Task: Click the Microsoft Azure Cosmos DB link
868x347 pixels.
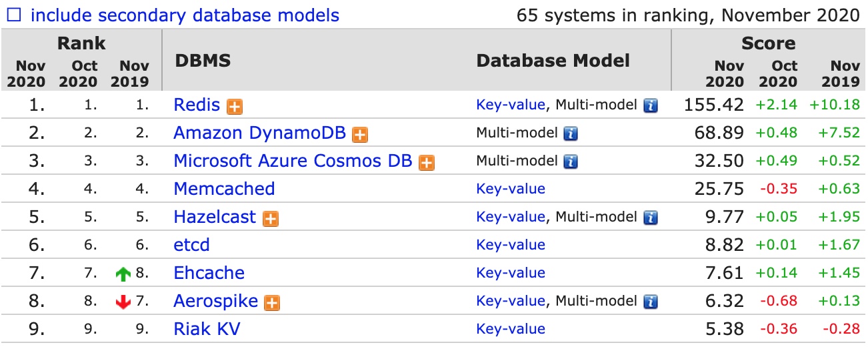Action: 293,161
